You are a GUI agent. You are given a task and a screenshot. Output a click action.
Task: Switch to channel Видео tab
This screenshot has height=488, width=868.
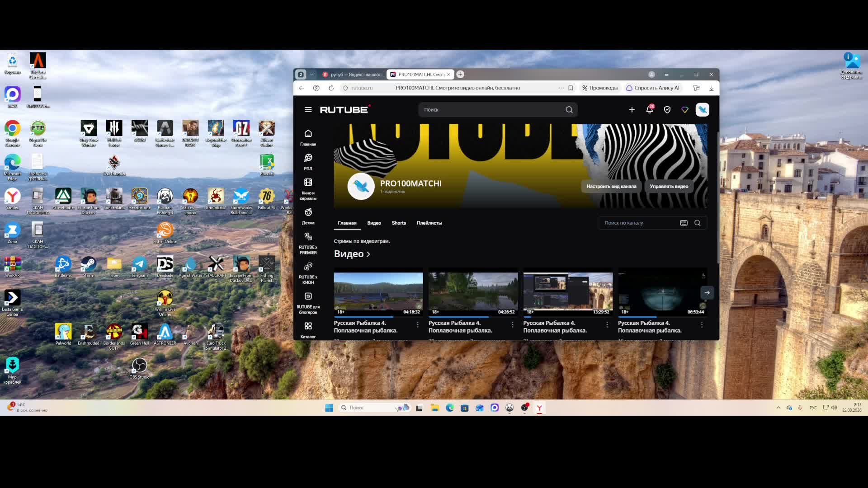374,223
